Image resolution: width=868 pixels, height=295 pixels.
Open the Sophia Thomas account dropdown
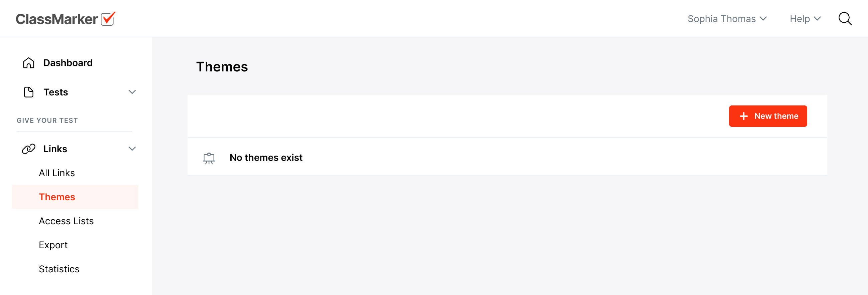[x=727, y=19]
